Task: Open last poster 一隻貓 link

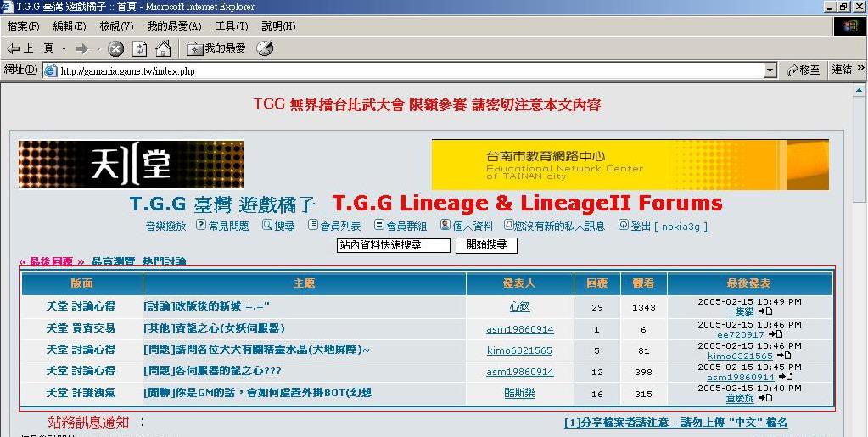Action: (740, 312)
